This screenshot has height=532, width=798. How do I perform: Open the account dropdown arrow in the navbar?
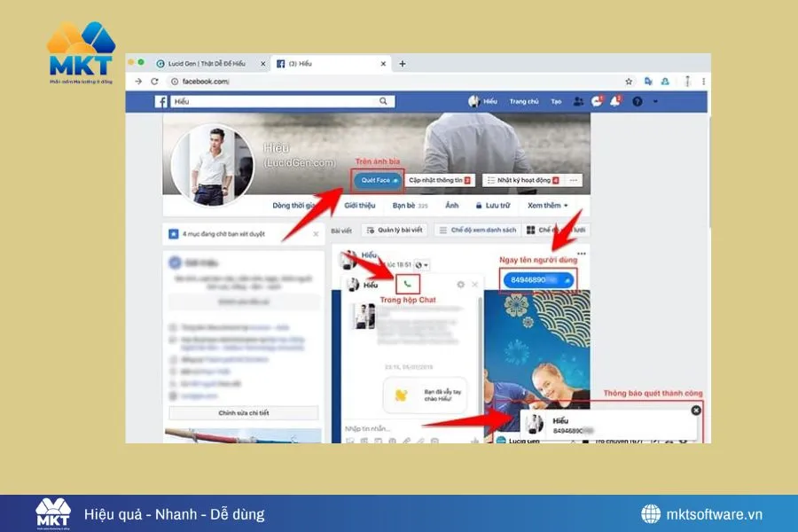pos(656,101)
